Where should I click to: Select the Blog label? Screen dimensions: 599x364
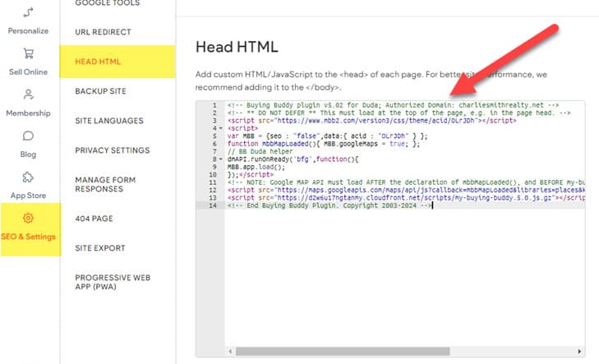pyautogui.click(x=28, y=154)
